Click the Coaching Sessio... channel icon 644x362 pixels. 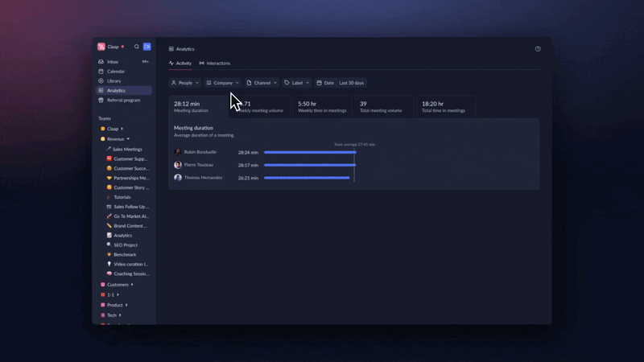pyautogui.click(x=109, y=274)
